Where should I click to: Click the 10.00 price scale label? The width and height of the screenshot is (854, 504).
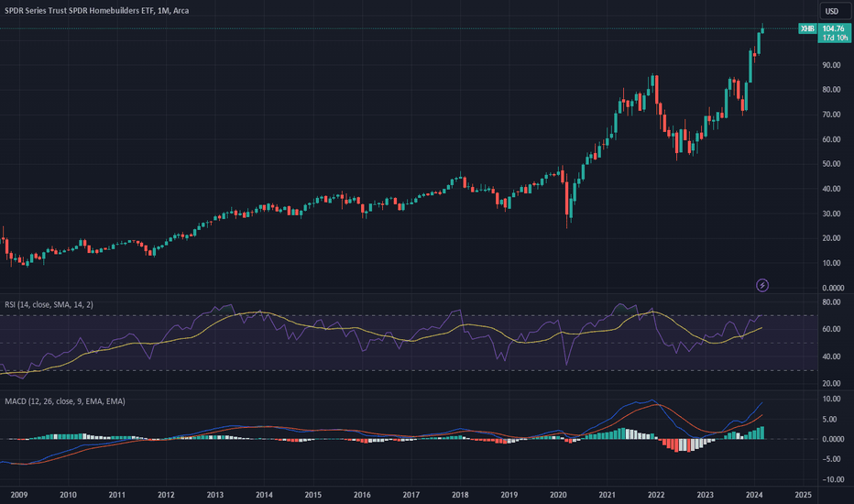832,263
